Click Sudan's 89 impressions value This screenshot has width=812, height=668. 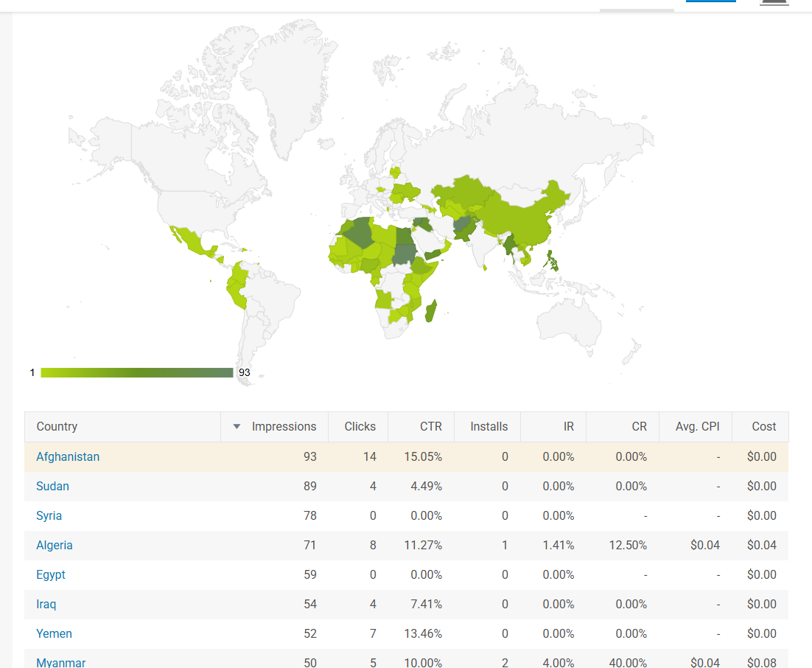point(310,486)
